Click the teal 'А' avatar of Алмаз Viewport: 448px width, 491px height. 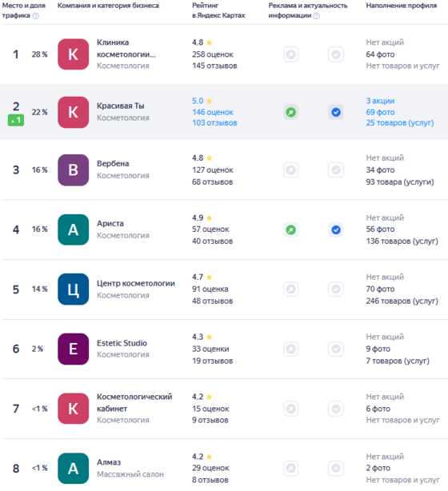pos(74,469)
